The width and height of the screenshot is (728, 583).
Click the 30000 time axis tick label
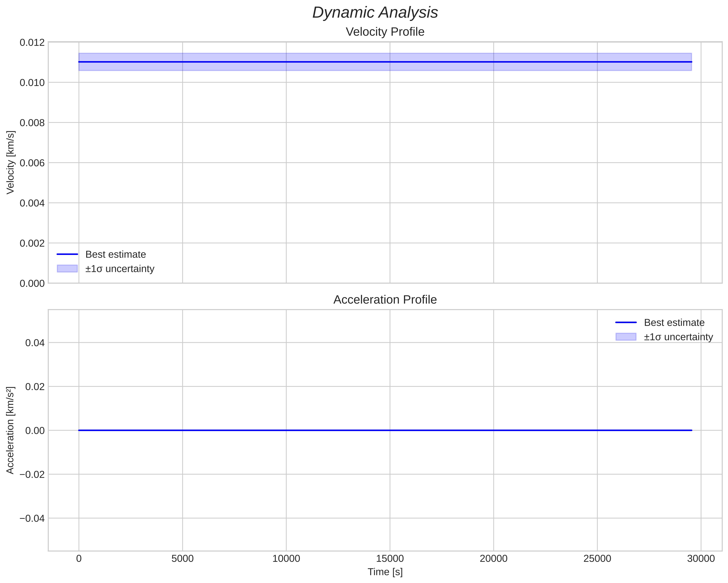[701, 559]
